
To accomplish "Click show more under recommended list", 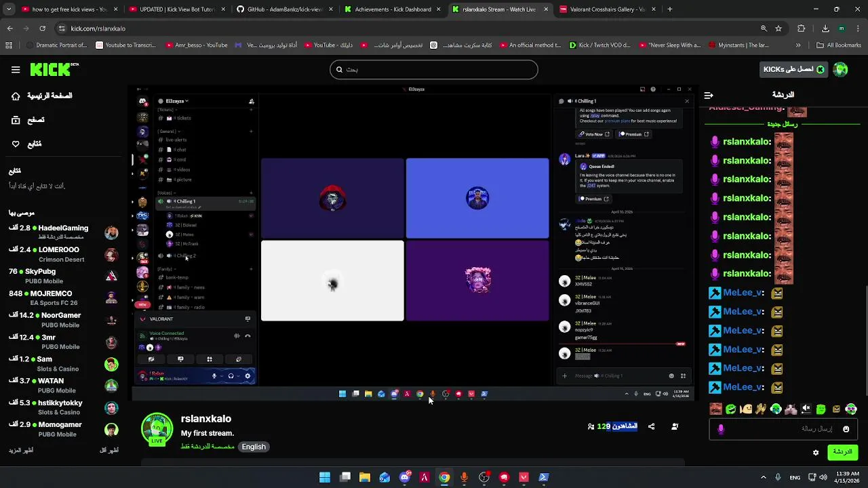I will pos(21,450).
